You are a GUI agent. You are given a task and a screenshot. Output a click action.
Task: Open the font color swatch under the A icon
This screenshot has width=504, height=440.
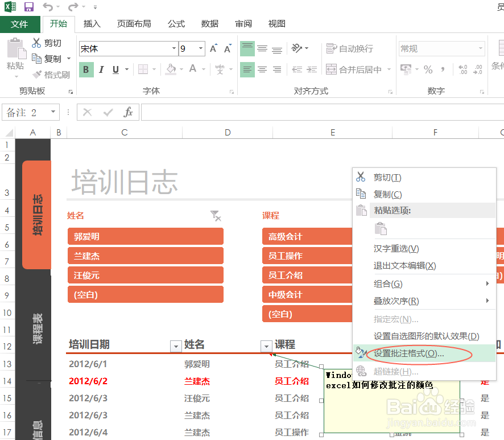pyautogui.click(x=205, y=69)
